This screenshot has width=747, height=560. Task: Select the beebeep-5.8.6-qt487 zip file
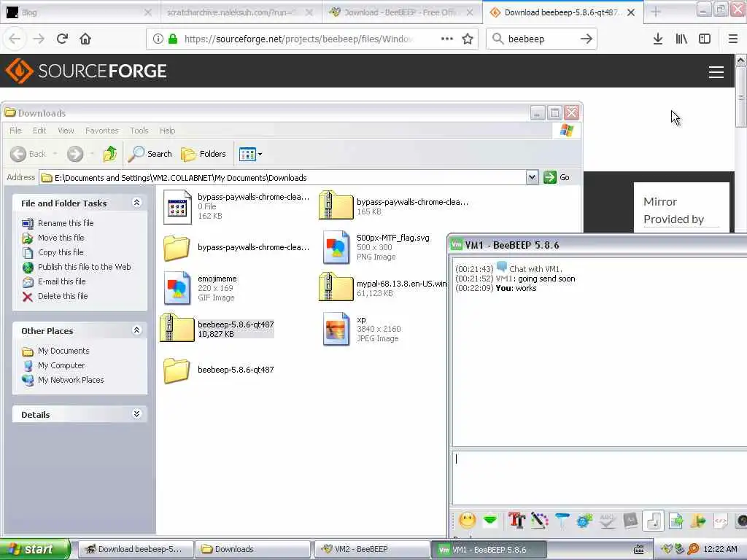point(217,329)
